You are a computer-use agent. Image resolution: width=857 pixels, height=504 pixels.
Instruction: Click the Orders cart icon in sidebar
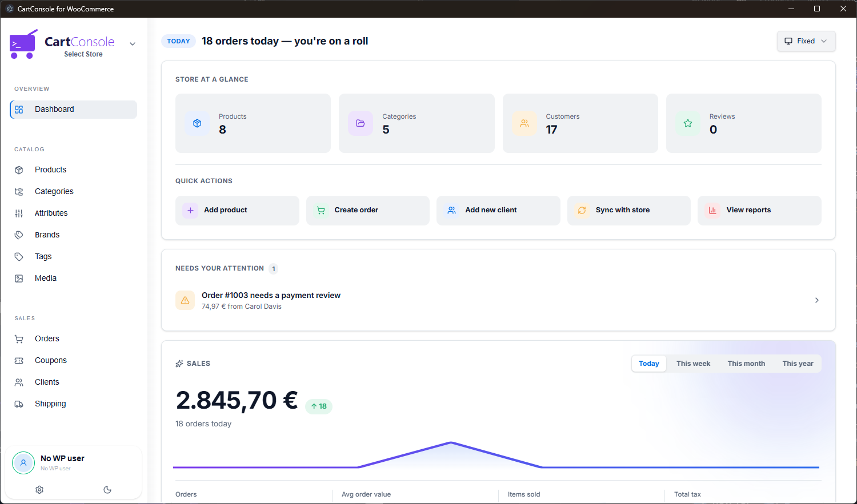point(19,339)
